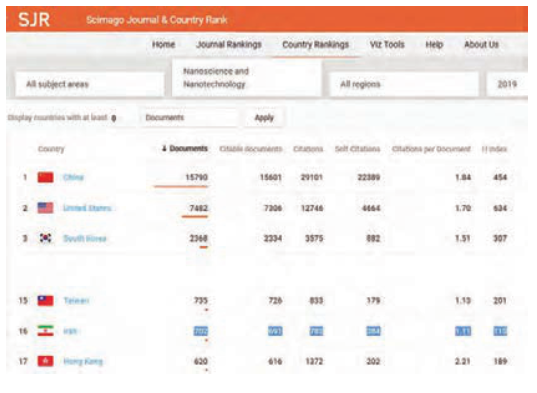Click the China flag icon

(x=45, y=177)
